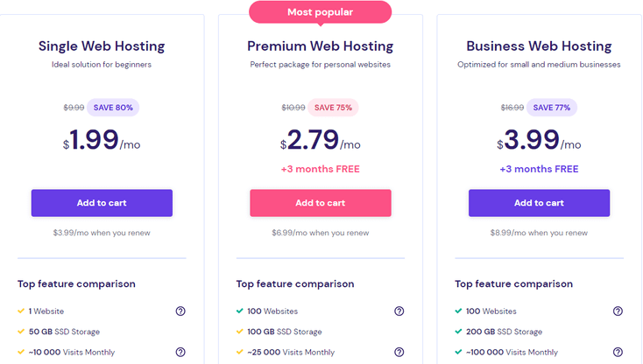Add Single Web Hosting to cart
Viewport: 643px width, 364px height.
(102, 203)
